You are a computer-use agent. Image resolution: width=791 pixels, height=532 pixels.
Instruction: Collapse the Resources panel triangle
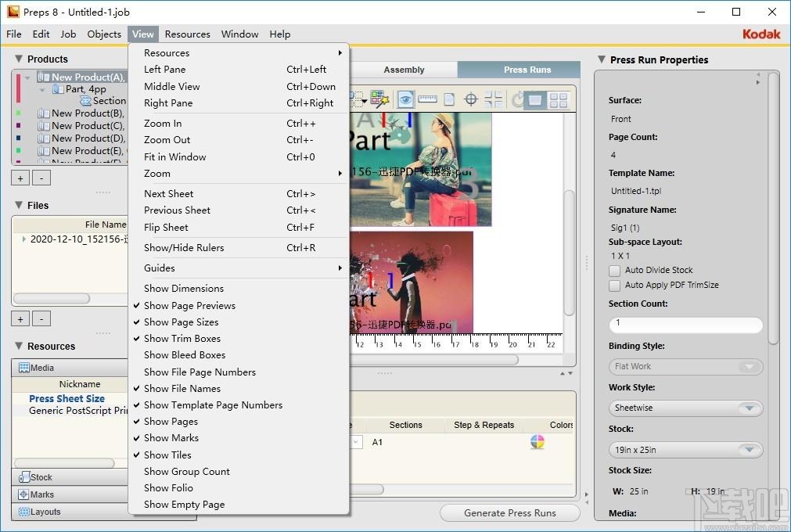19,346
